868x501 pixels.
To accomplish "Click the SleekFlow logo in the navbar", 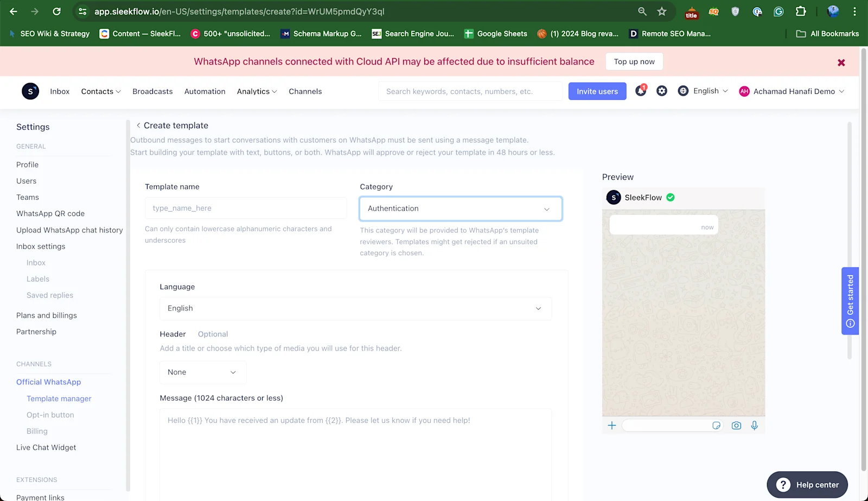I will coord(30,91).
